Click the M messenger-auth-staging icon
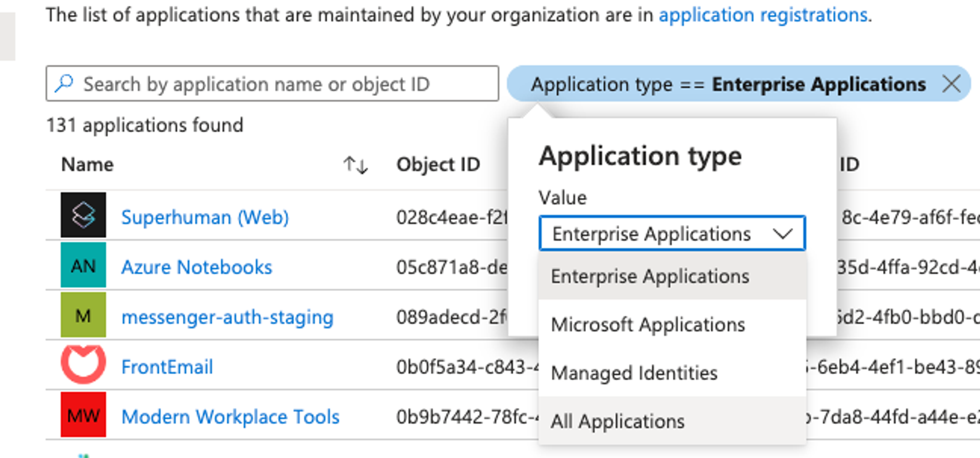Image resolution: width=980 pixels, height=458 pixels. coord(83,315)
